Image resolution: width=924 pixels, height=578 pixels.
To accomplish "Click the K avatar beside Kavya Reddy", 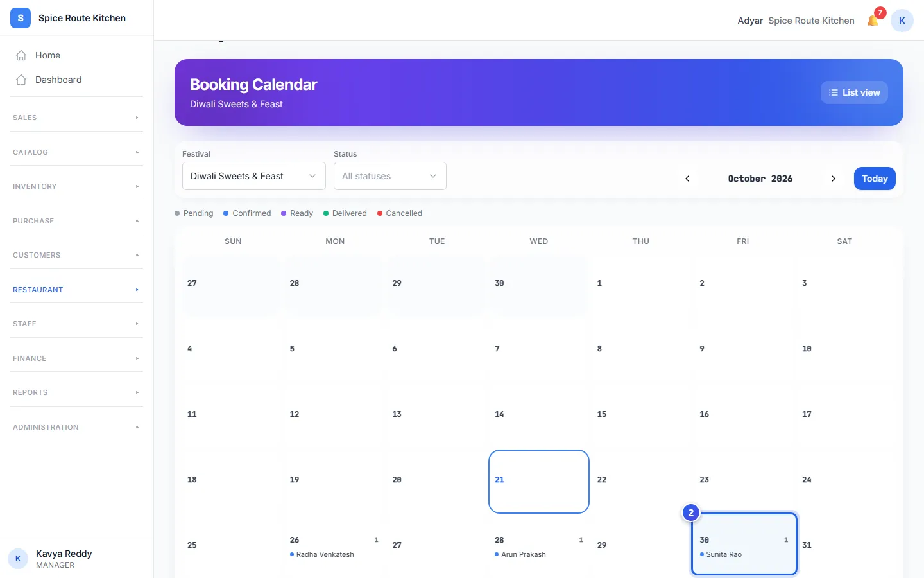I will pyautogui.click(x=18, y=559).
